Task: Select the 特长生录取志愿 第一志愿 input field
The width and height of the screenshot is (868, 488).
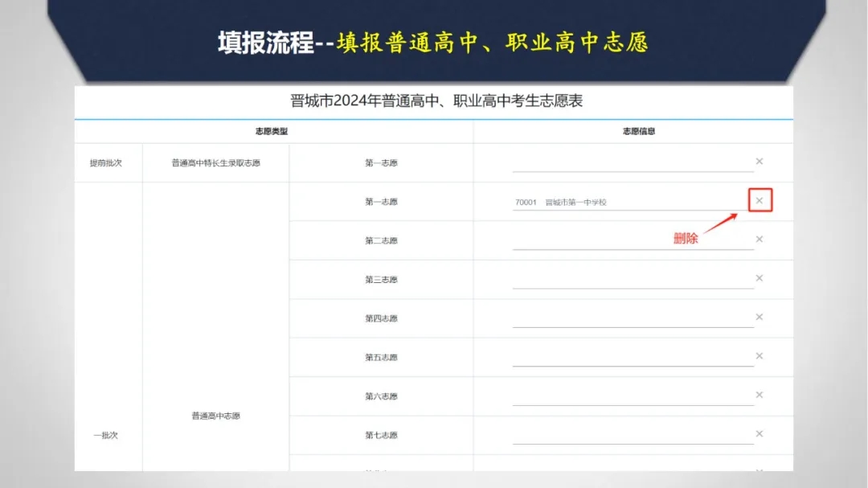Action: [633, 162]
